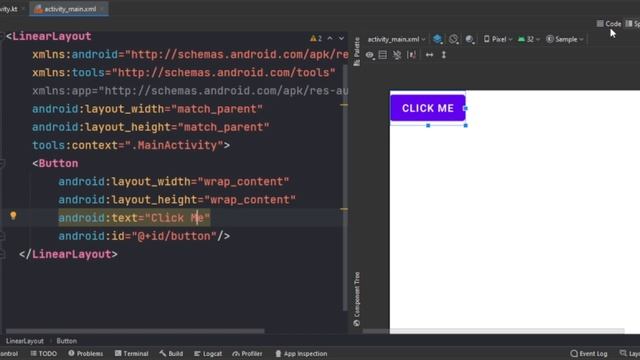Click the Button's layout_width="wrap_content" line
This screenshot has height=360, width=640.
(174, 182)
